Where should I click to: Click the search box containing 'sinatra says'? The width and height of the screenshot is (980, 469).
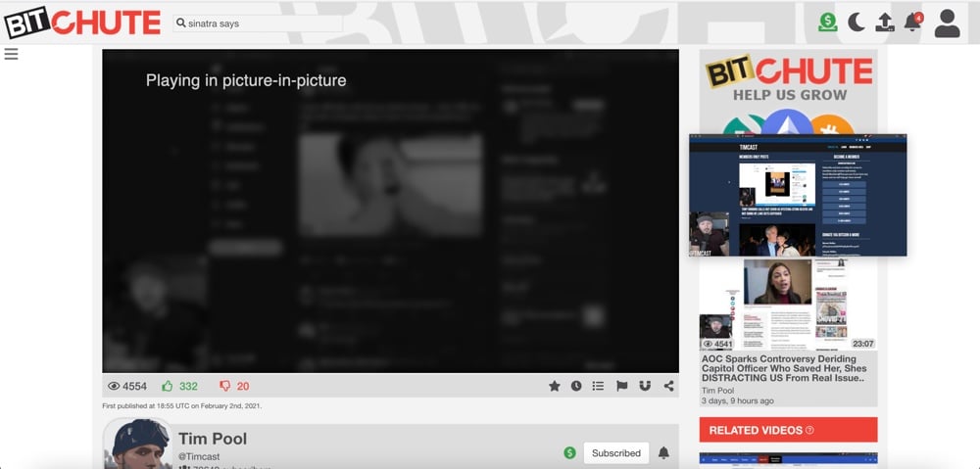click(258, 23)
